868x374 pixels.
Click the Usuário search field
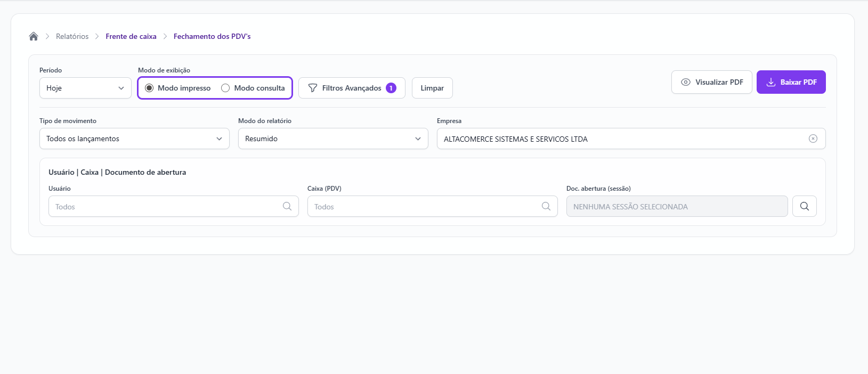[174, 206]
